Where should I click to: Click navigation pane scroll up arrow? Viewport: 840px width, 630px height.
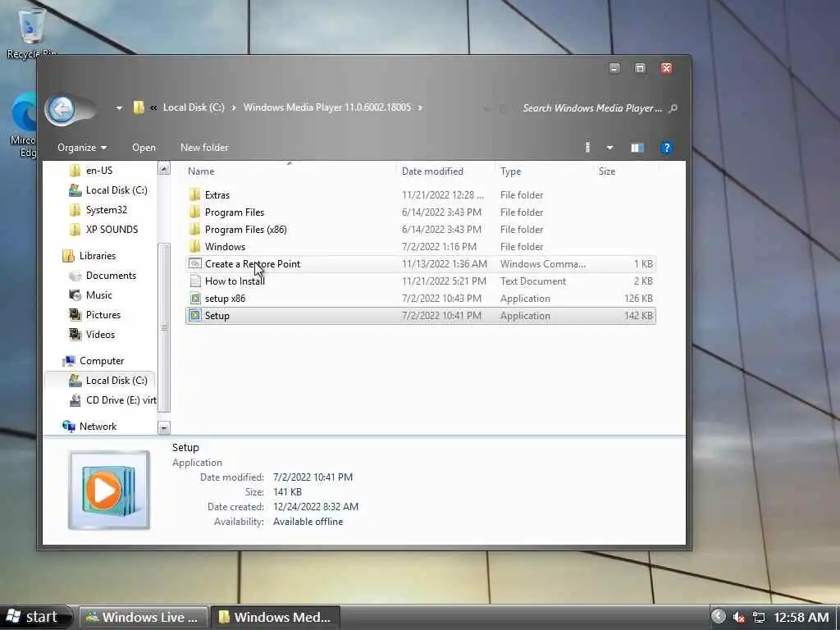(164, 169)
